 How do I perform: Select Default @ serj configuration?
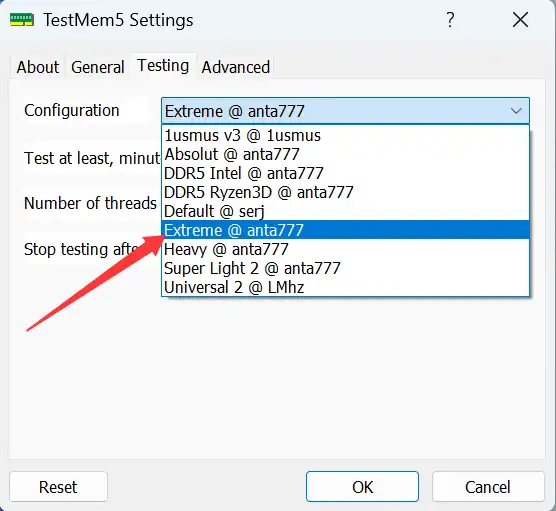(345, 211)
